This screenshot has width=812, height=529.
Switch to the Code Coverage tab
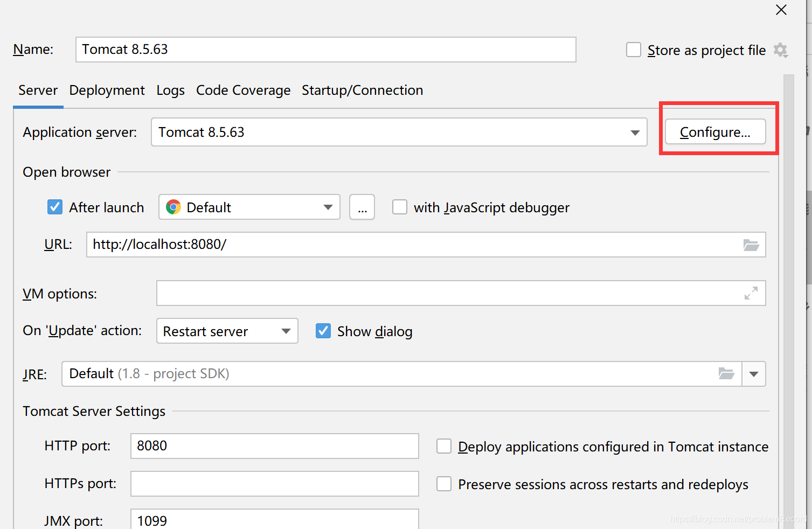pyautogui.click(x=243, y=90)
